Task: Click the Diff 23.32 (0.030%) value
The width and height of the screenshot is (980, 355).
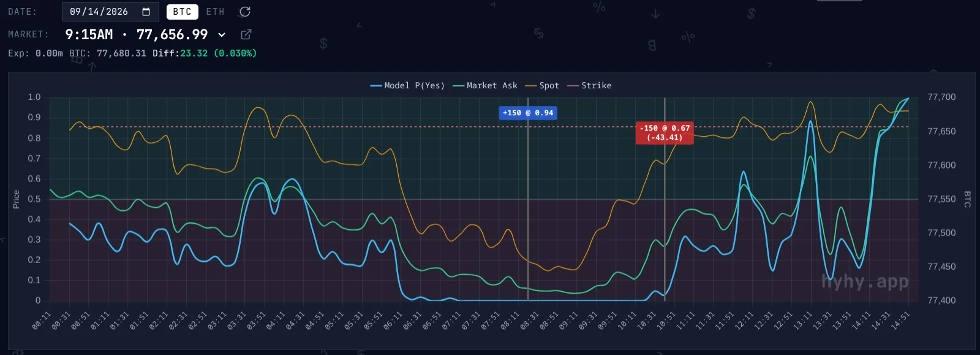Action: pos(205,53)
